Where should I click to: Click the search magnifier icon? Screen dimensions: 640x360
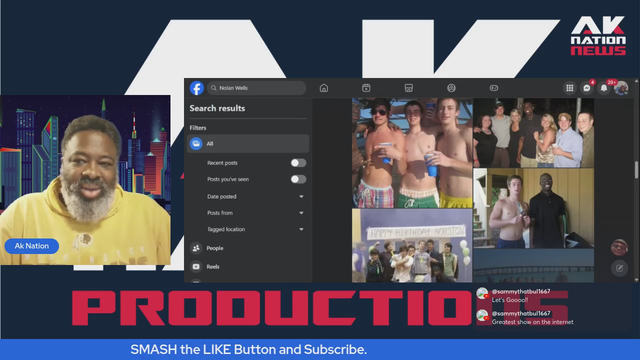[x=213, y=88]
